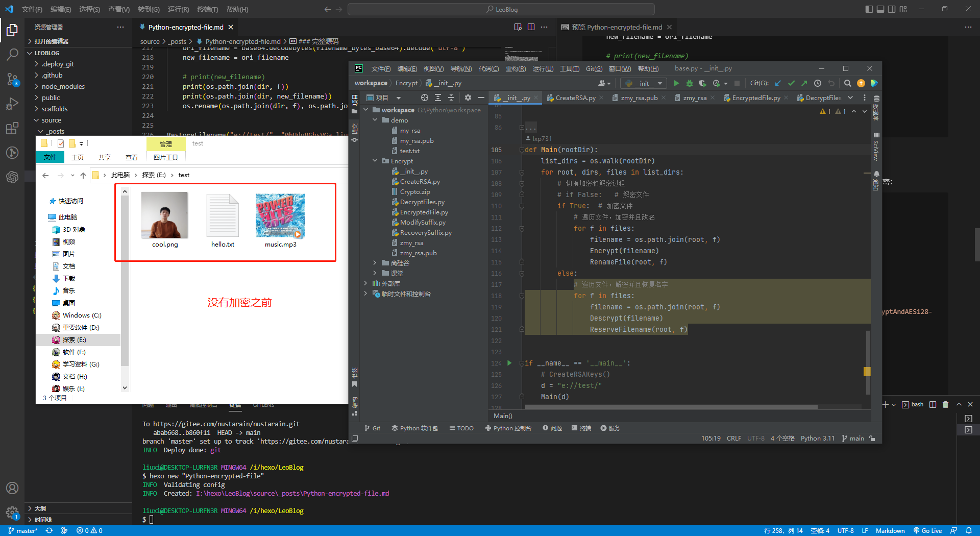
Task: Open PyCharm user account dropdown
Action: click(x=604, y=83)
